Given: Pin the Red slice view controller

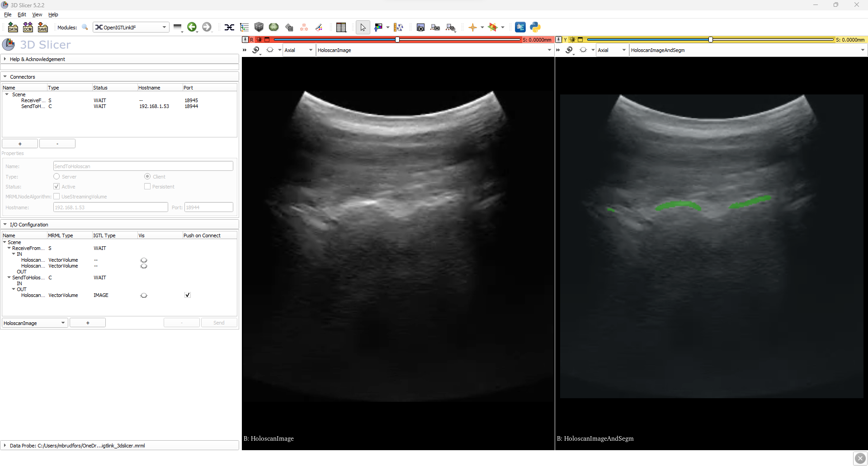Looking at the screenshot, I should pyautogui.click(x=245, y=40).
